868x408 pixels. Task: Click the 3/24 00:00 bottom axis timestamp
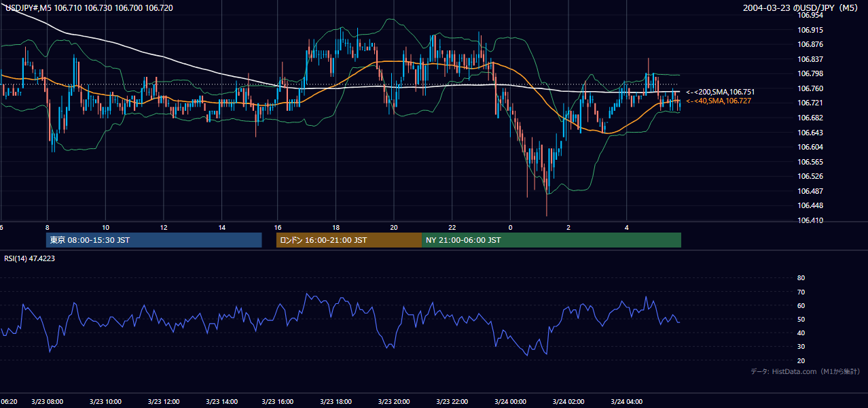point(511,401)
